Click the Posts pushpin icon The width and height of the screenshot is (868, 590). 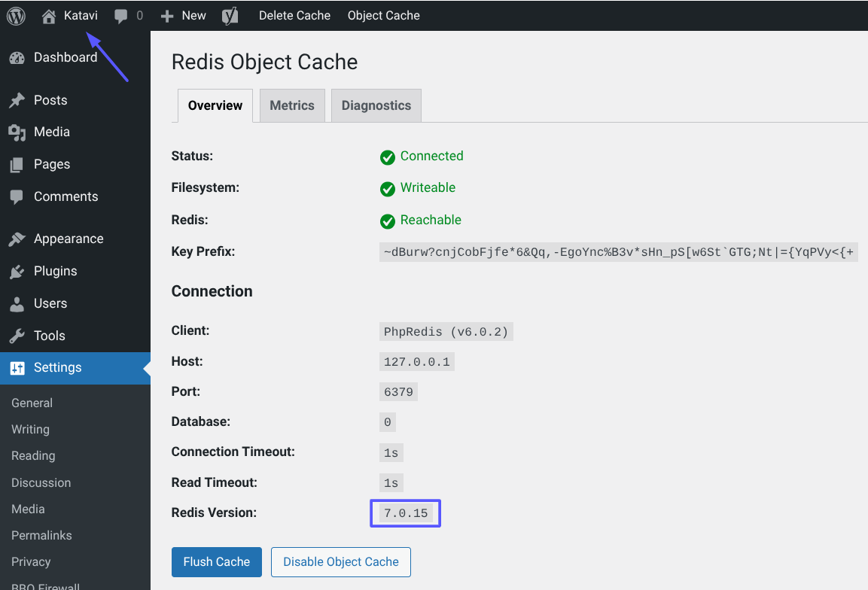point(17,99)
